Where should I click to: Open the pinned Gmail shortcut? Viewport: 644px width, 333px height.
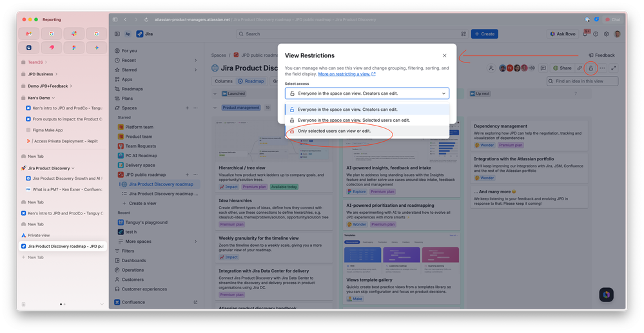click(29, 33)
